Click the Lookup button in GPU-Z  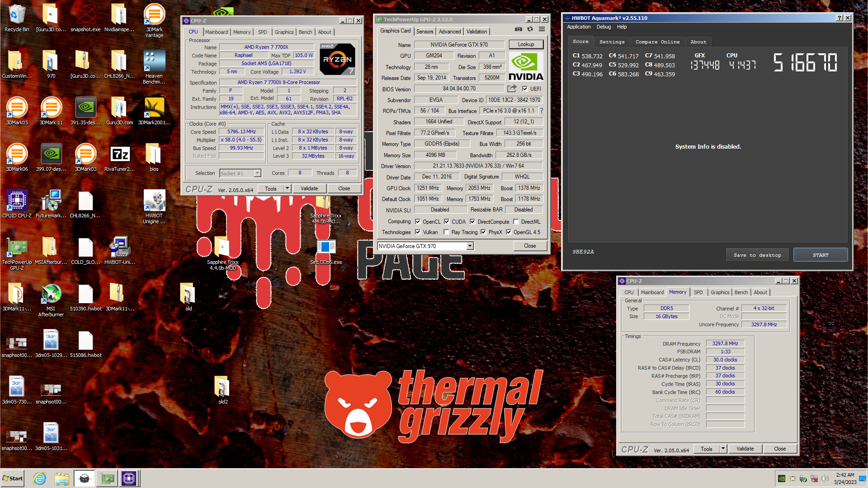[x=526, y=44]
